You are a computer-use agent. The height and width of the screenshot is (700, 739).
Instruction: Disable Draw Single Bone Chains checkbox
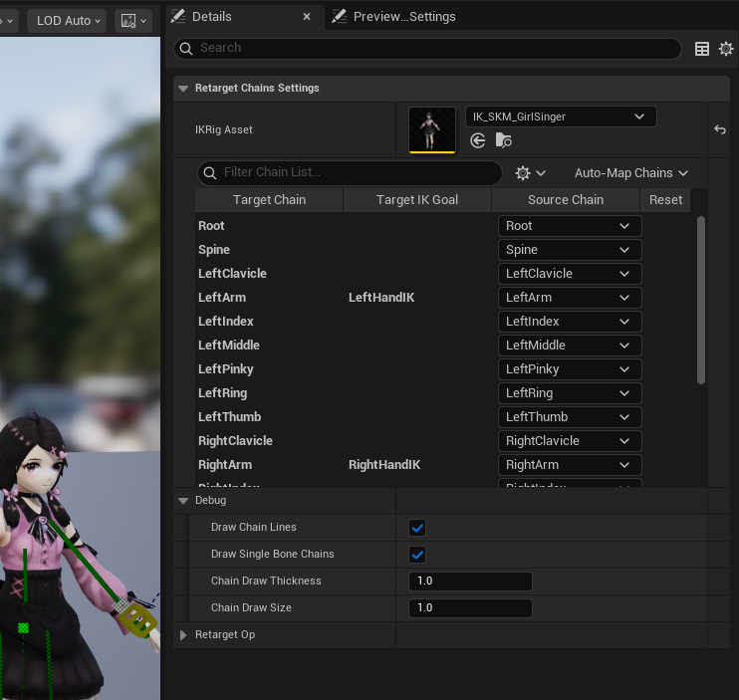coord(417,555)
